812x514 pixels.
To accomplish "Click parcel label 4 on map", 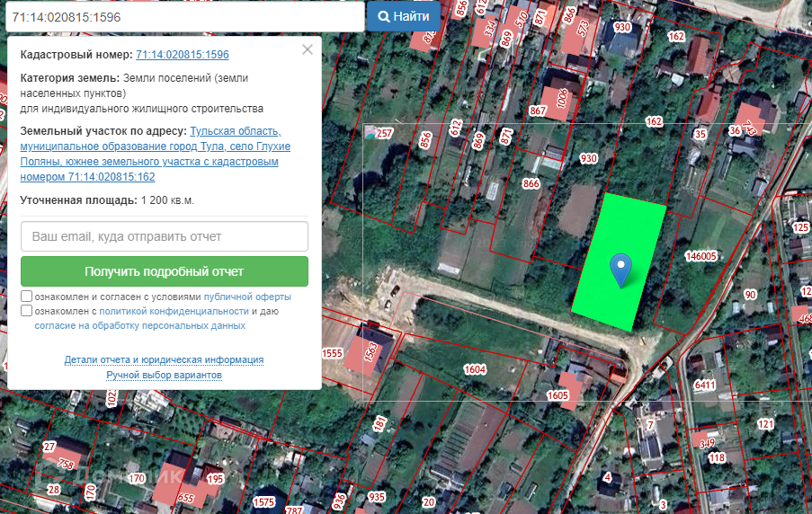I will coord(608,476).
